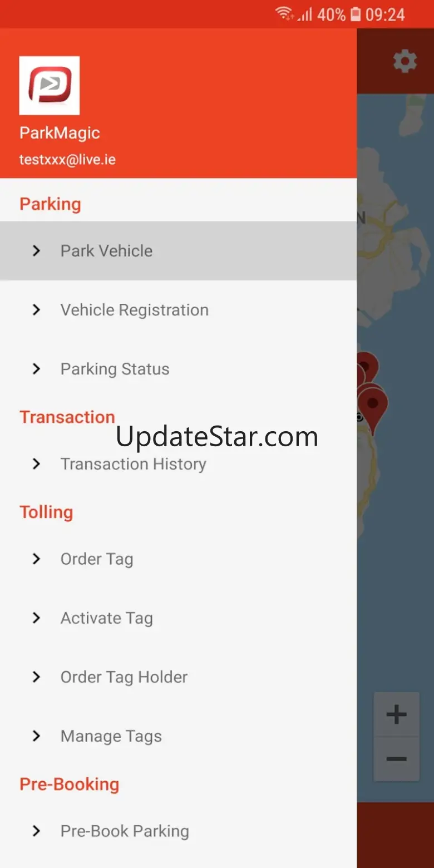Tap the ParkMagic account name
434x868 pixels.
(x=60, y=133)
